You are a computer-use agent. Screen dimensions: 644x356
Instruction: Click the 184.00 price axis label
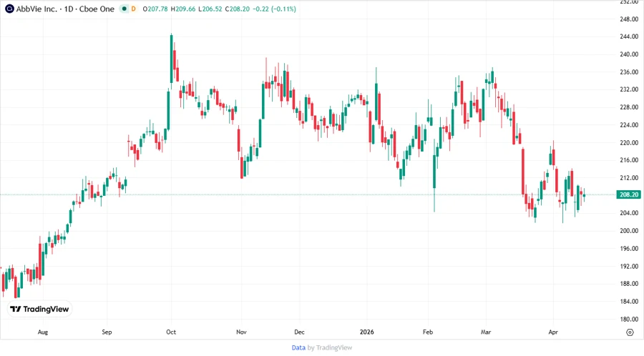pyautogui.click(x=629, y=301)
